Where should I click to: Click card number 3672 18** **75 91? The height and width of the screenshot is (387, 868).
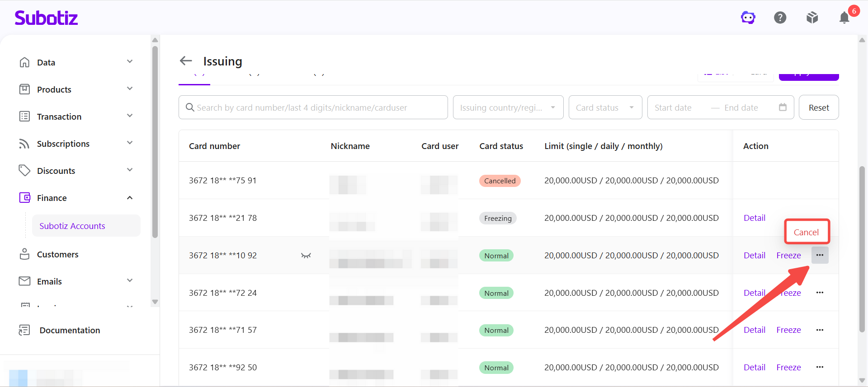(x=223, y=181)
